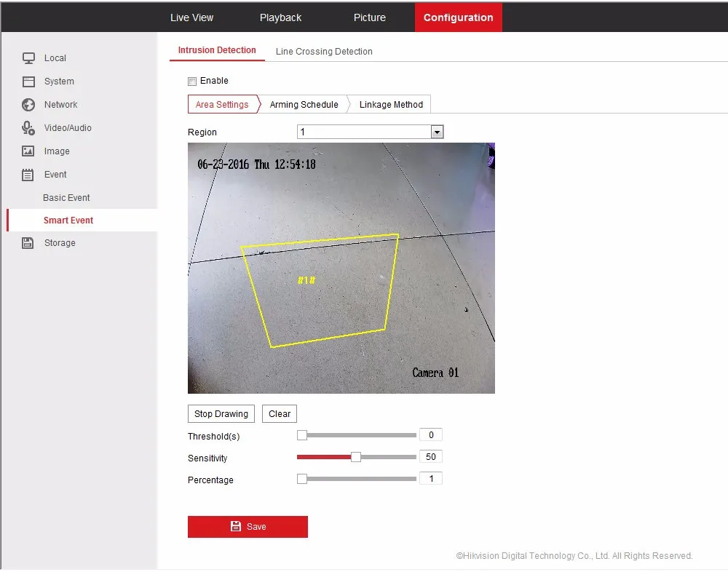Open the Arming Schedule tab
The width and height of the screenshot is (728, 572).
(x=304, y=105)
